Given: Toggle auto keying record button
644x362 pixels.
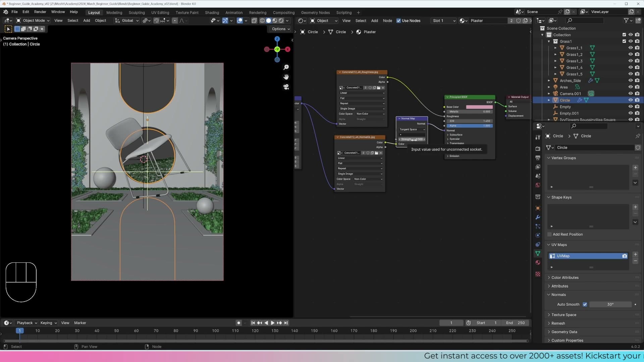Looking at the screenshot, I should click(238, 323).
